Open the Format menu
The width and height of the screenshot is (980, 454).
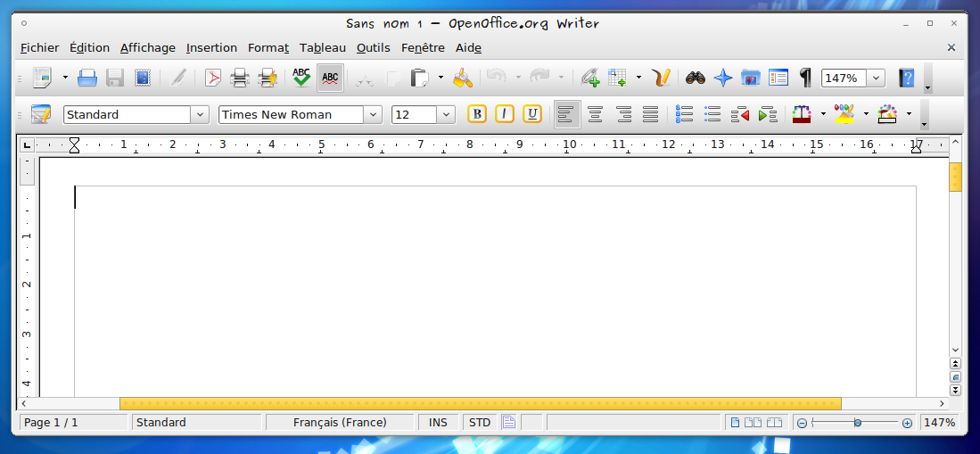coord(268,47)
